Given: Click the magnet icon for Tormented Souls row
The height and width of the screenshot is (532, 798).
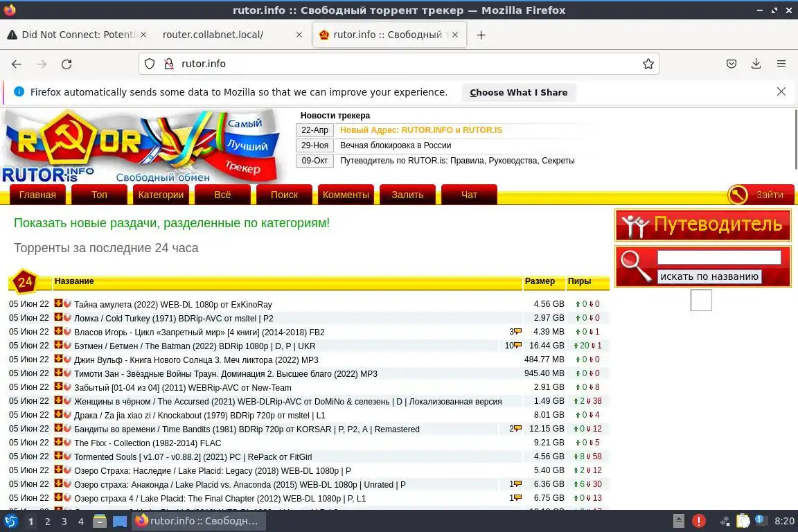Looking at the screenshot, I should (x=67, y=456).
